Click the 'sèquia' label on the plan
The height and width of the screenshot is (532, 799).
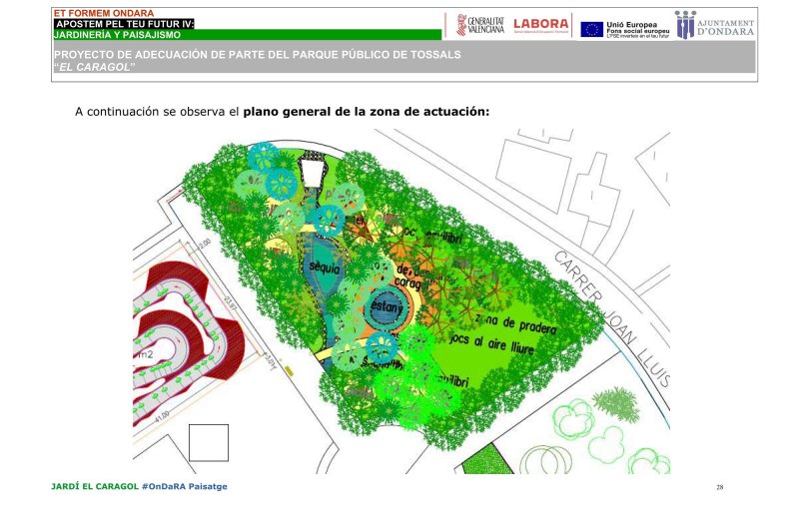[324, 266]
